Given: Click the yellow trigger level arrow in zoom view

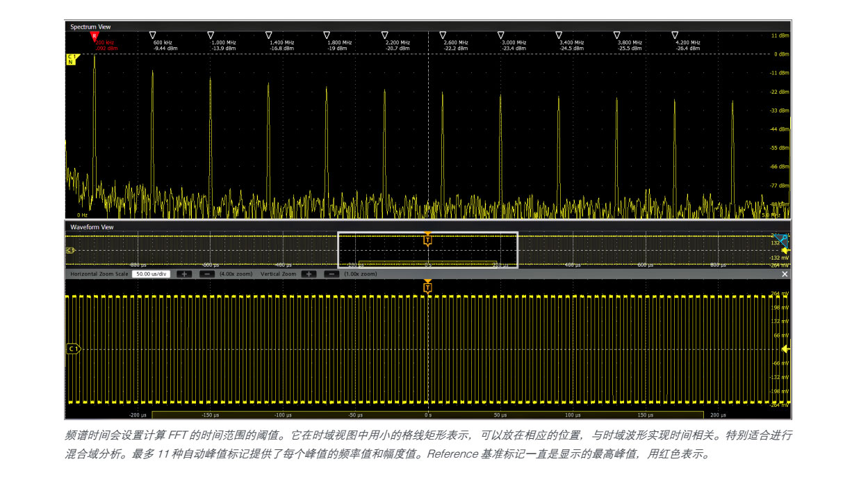Looking at the screenshot, I should pos(786,349).
